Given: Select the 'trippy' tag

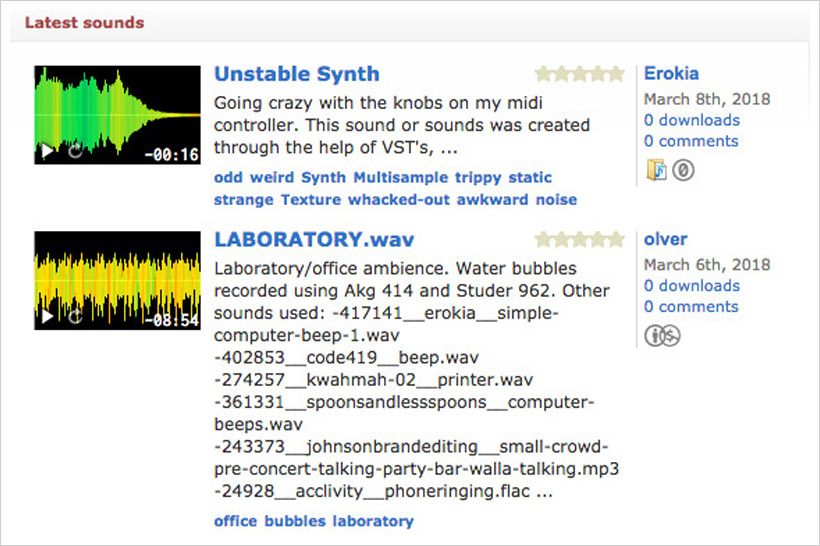Looking at the screenshot, I should (x=478, y=177).
